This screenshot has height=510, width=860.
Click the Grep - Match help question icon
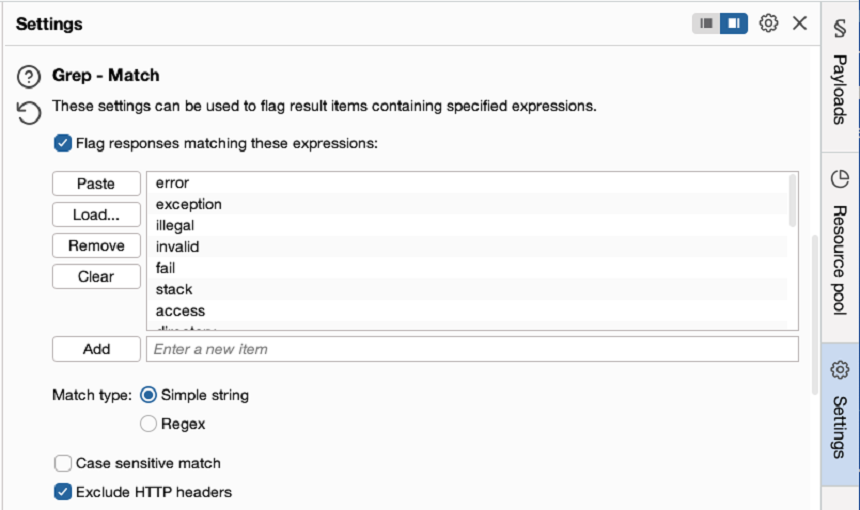tap(29, 76)
